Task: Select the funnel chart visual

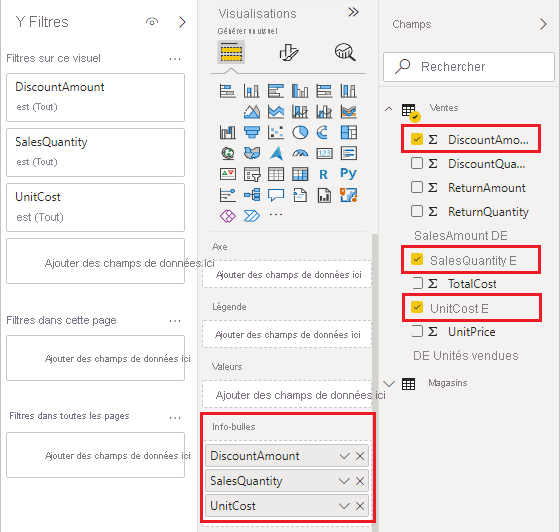Action: [252, 132]
